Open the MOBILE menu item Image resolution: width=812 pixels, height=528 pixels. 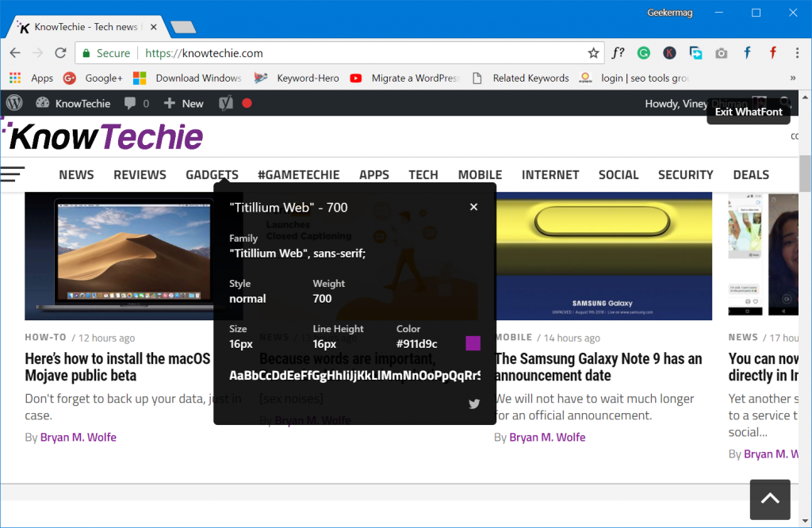(x=480, y=175)
